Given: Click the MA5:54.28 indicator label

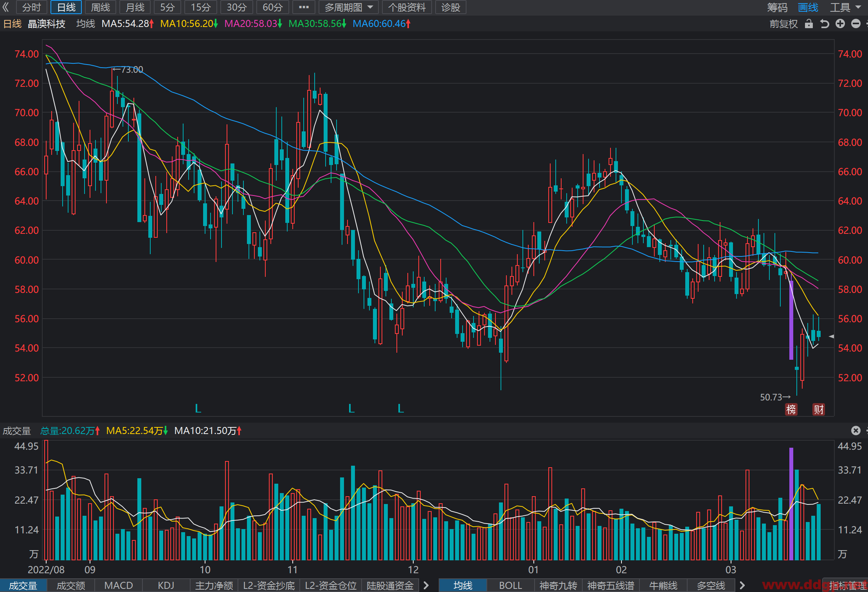Looking at the screenshot, I should [128, 24].
